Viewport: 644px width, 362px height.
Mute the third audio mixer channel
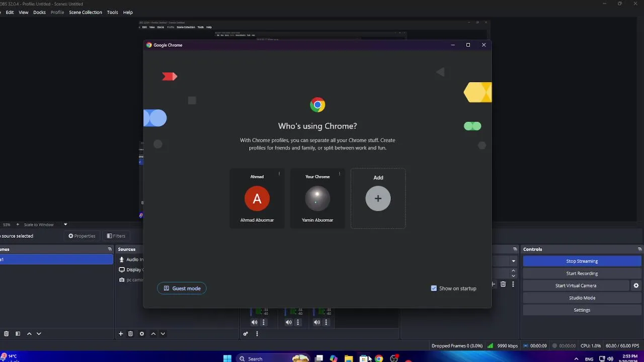point(316,322)
